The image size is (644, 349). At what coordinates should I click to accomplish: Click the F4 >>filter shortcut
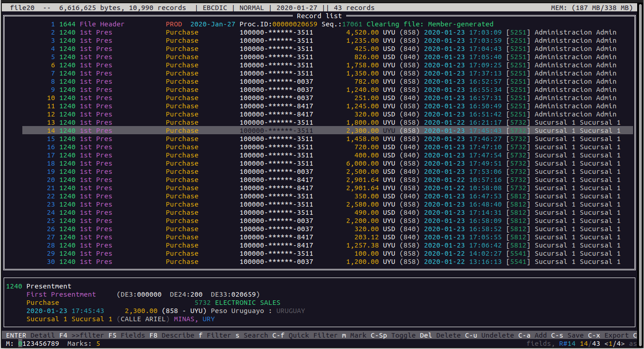pyautogui.click(x=82, y=335)
